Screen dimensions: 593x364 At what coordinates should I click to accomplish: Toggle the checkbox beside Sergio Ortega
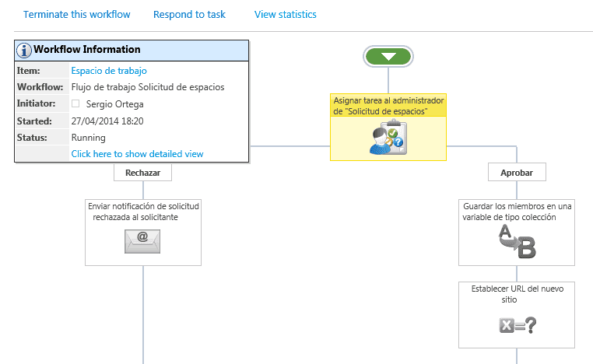point(75,103)
